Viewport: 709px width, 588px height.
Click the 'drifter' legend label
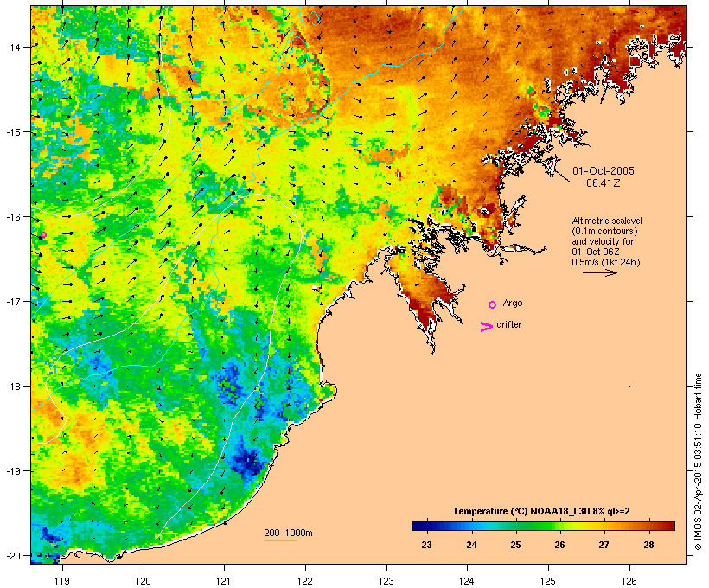click(x=508, y=324)
